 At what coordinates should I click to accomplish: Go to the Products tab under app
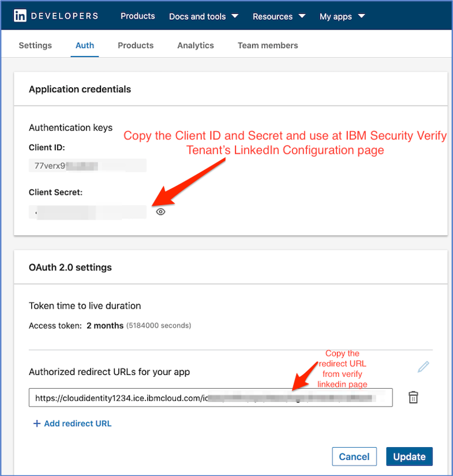tap(136, 46)
